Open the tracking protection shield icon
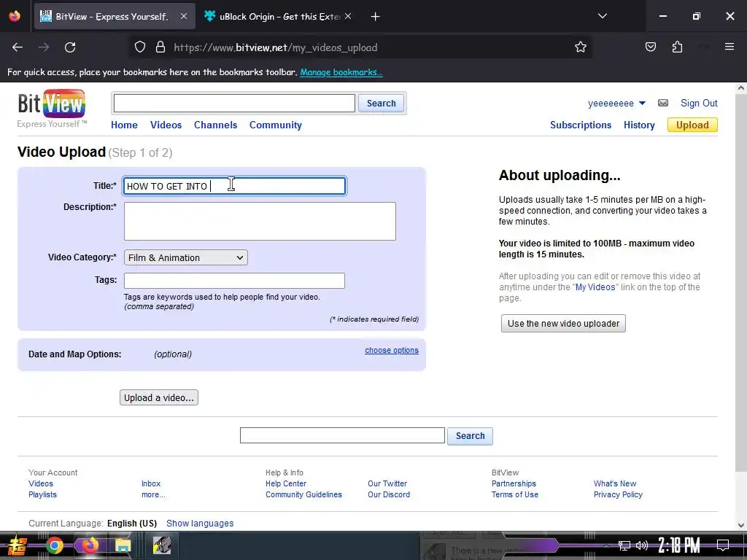The width and height of the screenshot is (747, 560). (x=139, y=47)
